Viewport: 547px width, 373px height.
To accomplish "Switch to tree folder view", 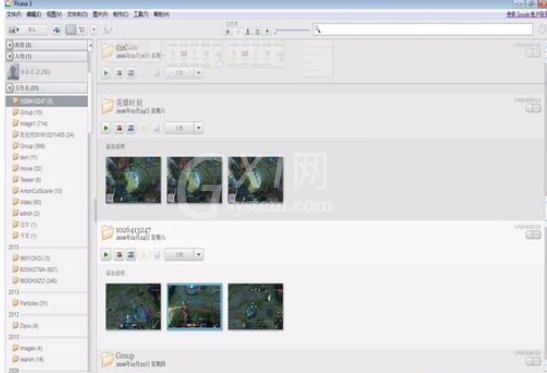I will tap(82, 30).
